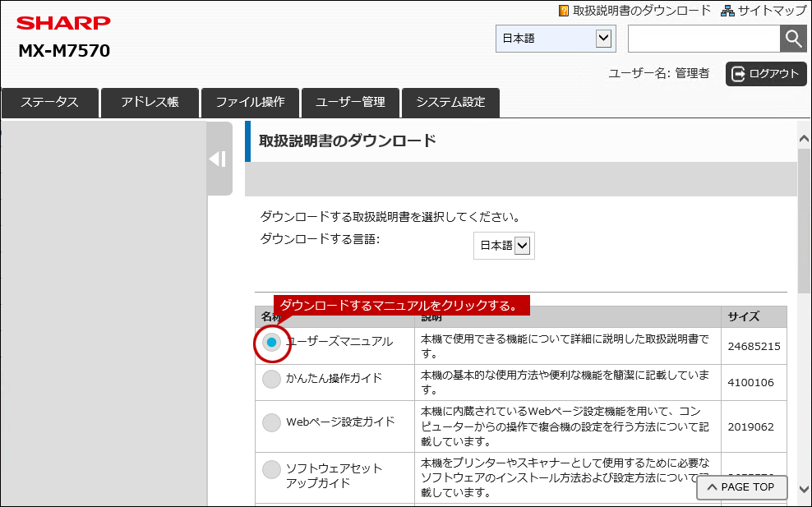
Task: Open the site language dropdown in header
Action: pyautogui.click(x=556, y=39)
